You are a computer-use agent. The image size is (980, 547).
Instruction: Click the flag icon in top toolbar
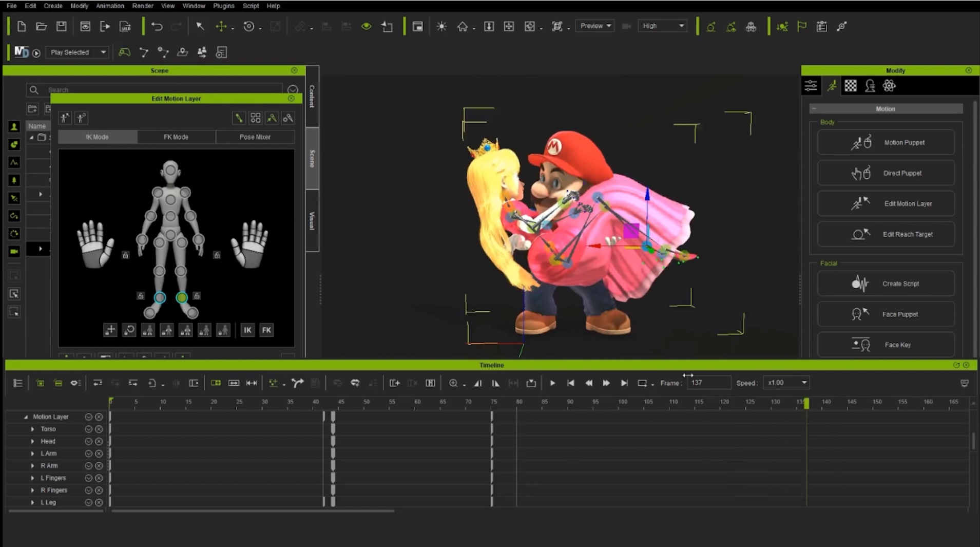pos(802,26)
